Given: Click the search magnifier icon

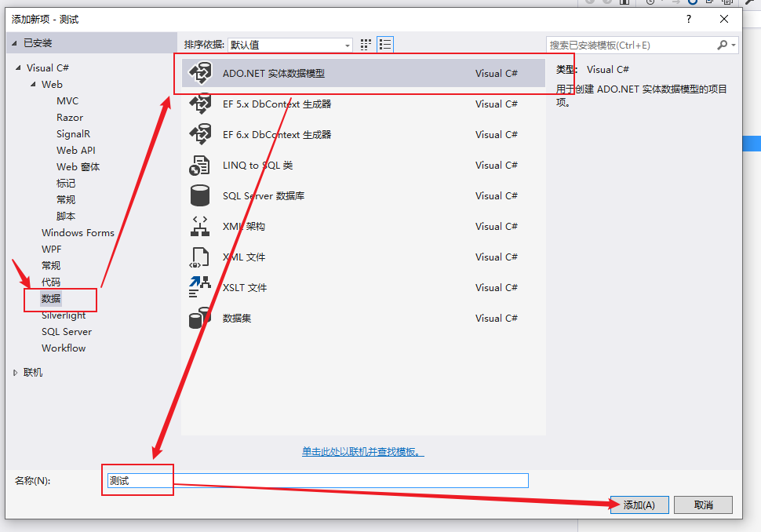Looking at the screenshot, I should (x=723, y=46).
